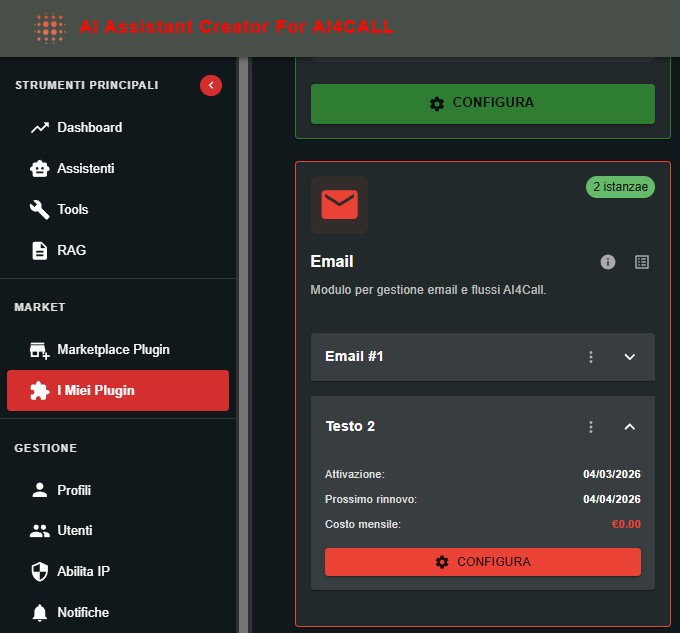Expand the Email #1 instance
Screen dimensions: 680x633
[630, 357]
